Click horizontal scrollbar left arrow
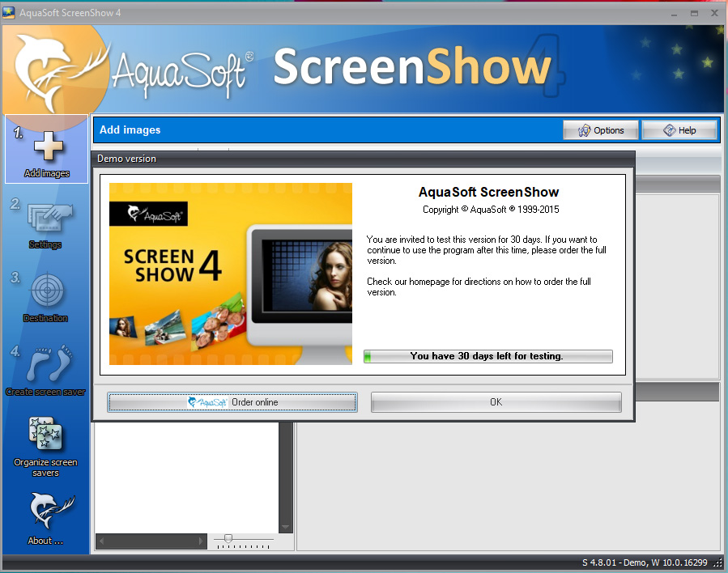The image size is (728, 573). point(102,541)
